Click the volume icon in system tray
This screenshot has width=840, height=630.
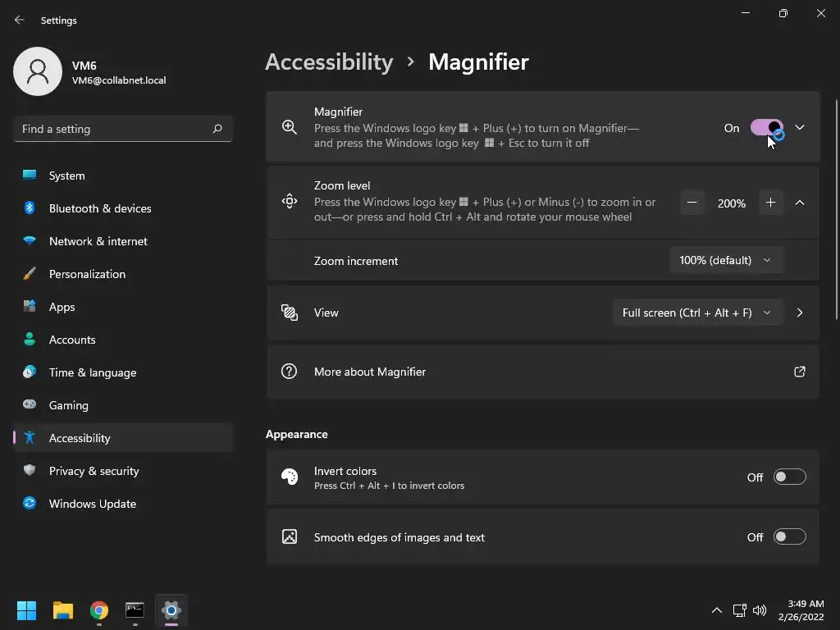point(760,610)
